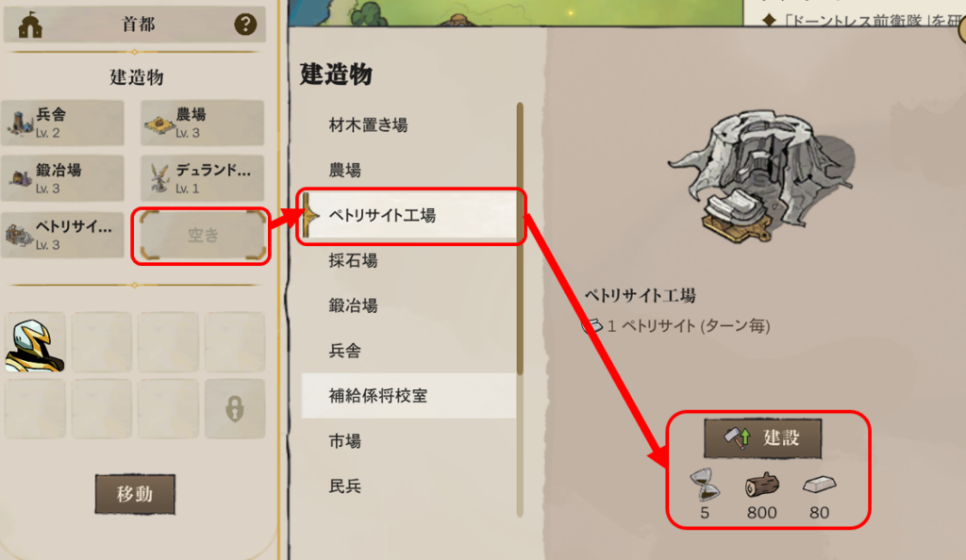This screenshot has width=966, height=560.
Task: Click the locked unit slot padlock
Action: coord(235,408)
